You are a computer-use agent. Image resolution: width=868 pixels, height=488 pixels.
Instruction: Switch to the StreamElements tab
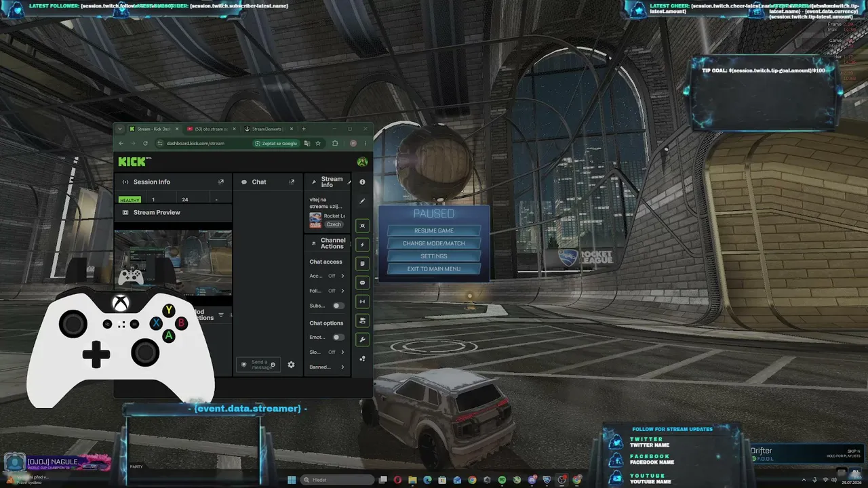coord(268,129)
